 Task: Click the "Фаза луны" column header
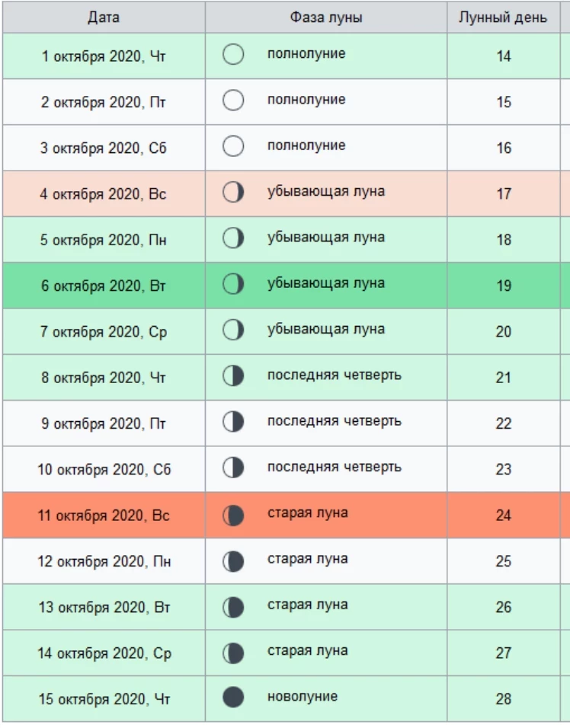(325, 18)
